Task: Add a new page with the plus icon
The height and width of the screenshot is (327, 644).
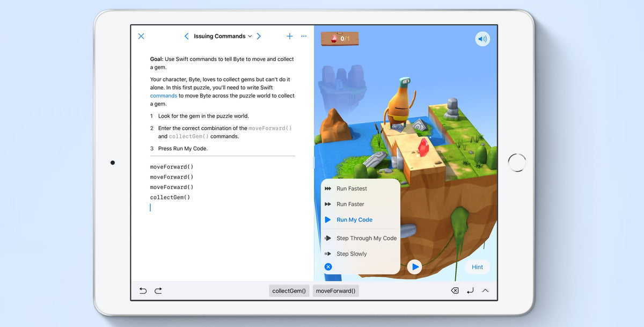Action: 290,36
